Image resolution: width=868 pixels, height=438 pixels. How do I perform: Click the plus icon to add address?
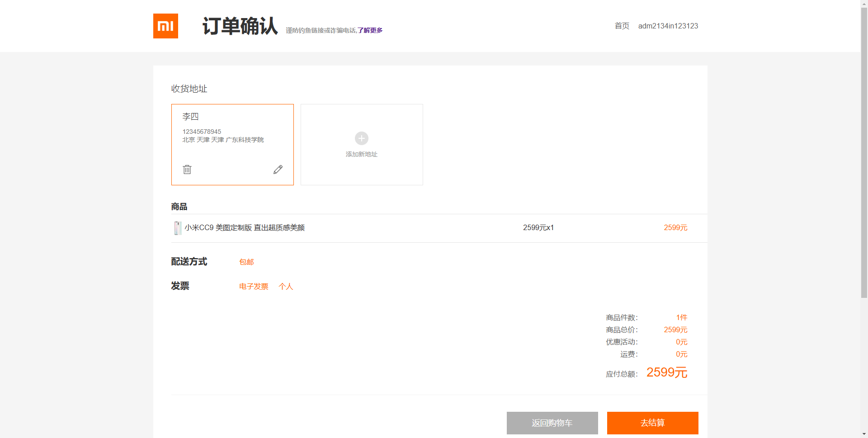362,138
